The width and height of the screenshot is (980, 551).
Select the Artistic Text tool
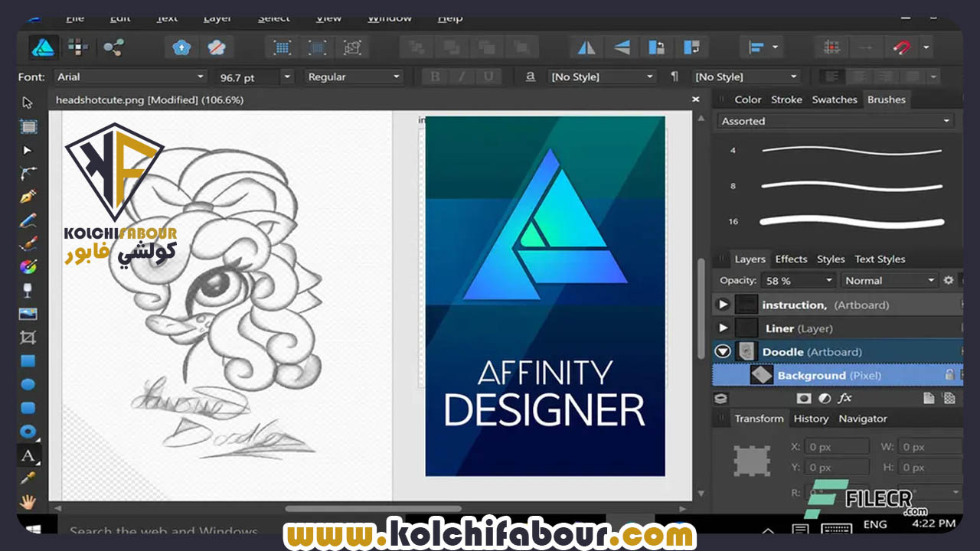(28, 456)
